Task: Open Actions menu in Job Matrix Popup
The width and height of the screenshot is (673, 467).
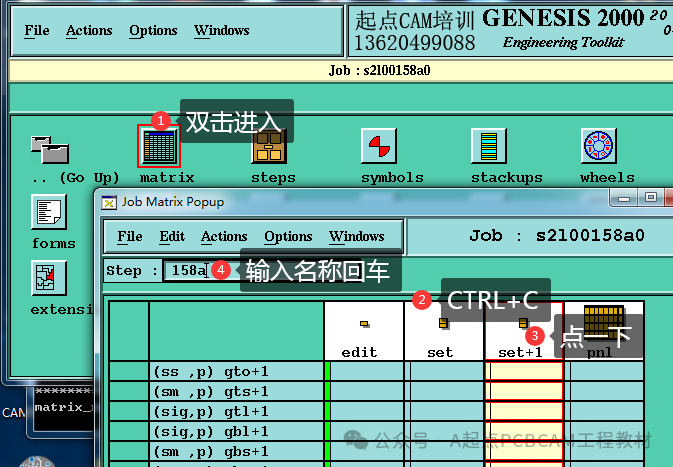Action: (224, 237)
